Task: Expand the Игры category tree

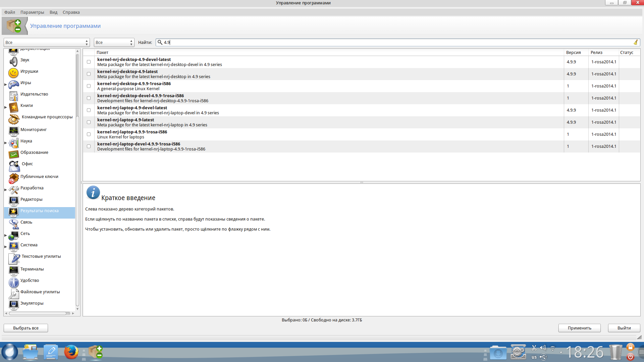Action: coord(5,84)
